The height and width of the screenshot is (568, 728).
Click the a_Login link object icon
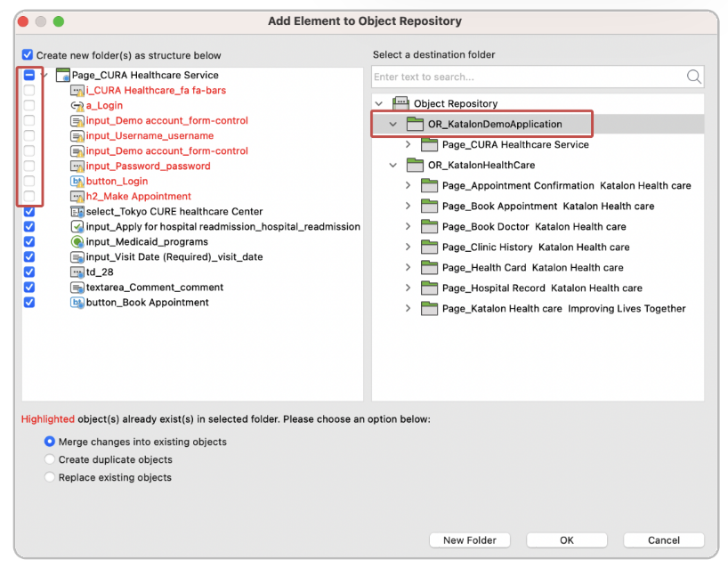(77, 105)
